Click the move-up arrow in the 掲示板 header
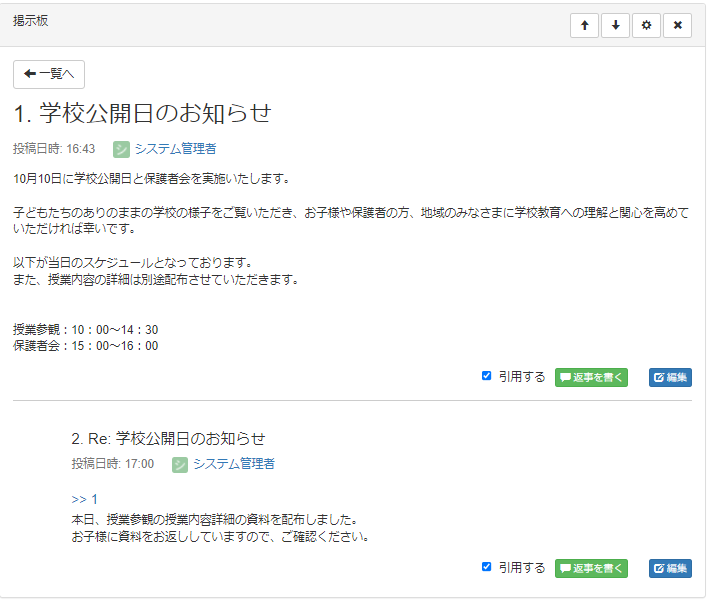This screenshot has height=601, width=712. pyautogui.click(x=584, y=25)
